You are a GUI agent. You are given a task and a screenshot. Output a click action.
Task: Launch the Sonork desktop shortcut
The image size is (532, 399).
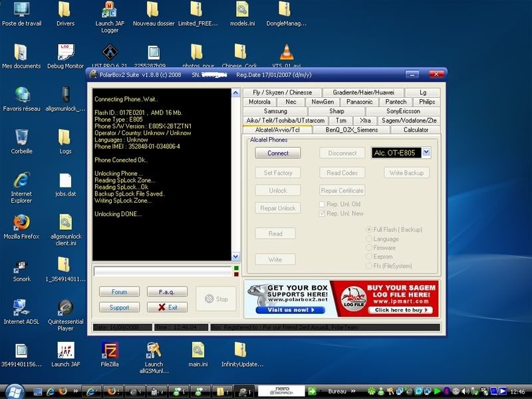click(21, 270)
